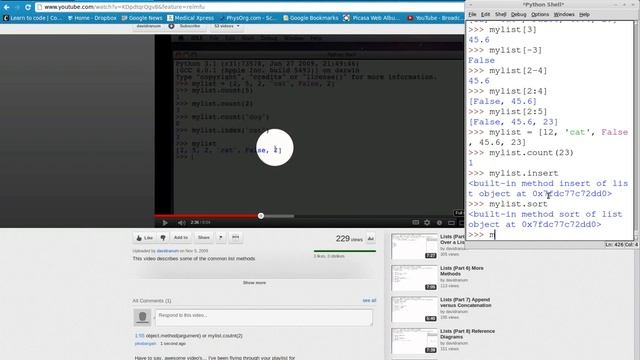Click 'mylist.count(23)' line in shell

coord(531,153)
